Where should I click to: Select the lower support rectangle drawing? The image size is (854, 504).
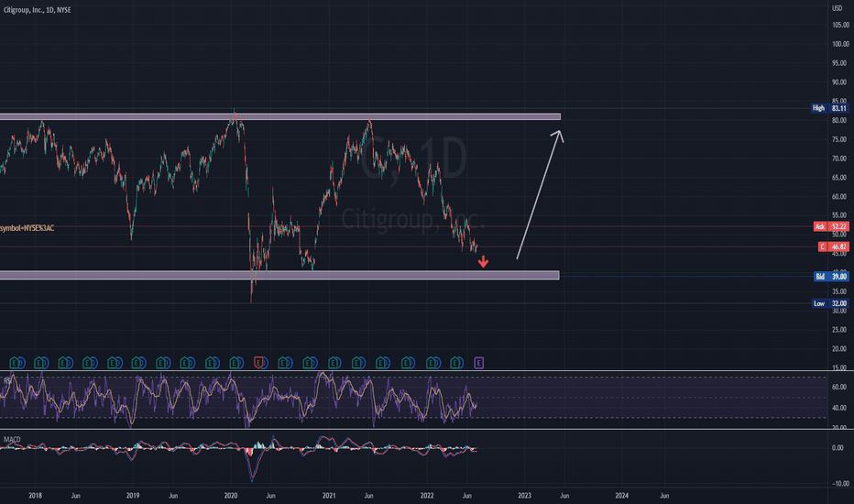[x=279, y=275]
